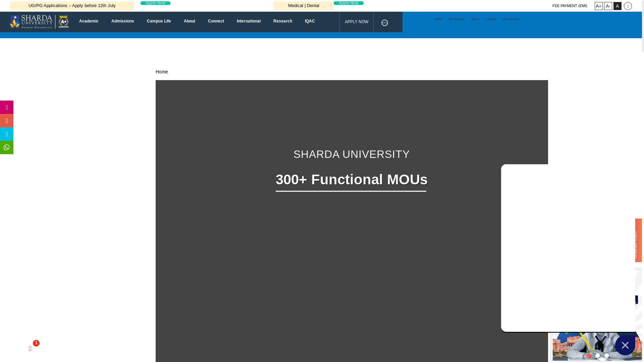Click the Sharda Care side tab
Image resolution: width=644 pixels, height=362 pixels.
click(x=639, y=240)
